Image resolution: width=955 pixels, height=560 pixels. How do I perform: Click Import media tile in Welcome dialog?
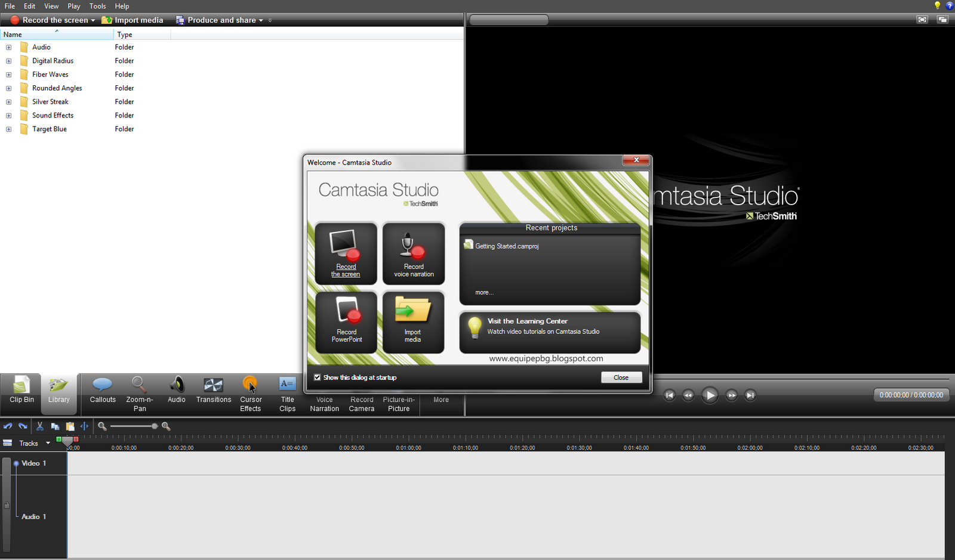(414, 322)
